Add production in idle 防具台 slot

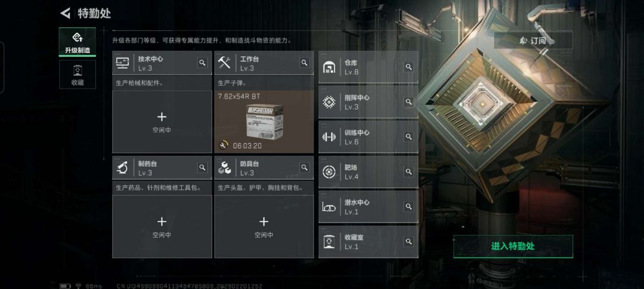point(264,226)
